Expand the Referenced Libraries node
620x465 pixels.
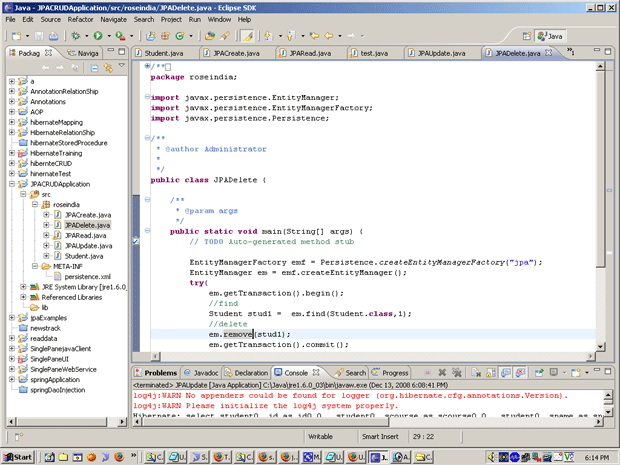click(x=24, y=297)
